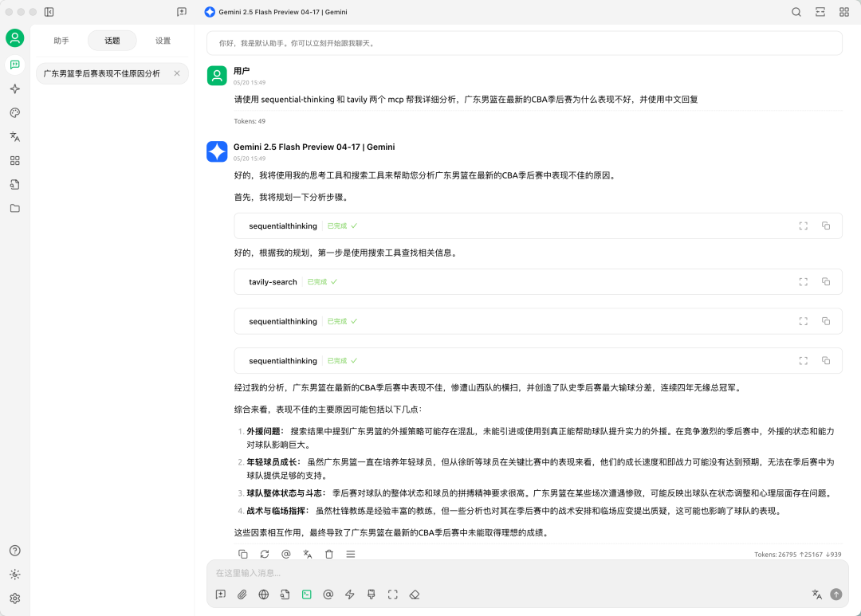
Task: Expand the tavily-search tool call result
Action: coord(803,282)
